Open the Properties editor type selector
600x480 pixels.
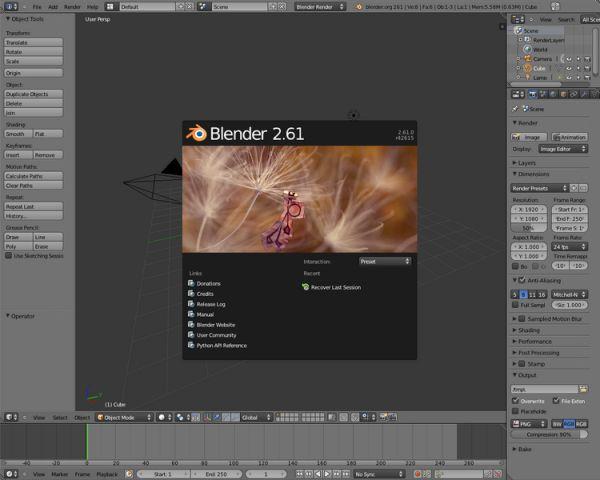pyautogui.click(x=518, y=94)
